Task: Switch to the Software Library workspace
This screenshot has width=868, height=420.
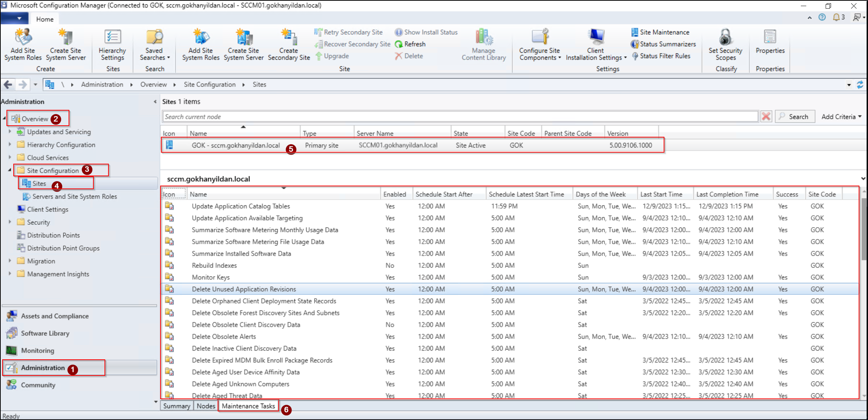Action: point(45,333)
